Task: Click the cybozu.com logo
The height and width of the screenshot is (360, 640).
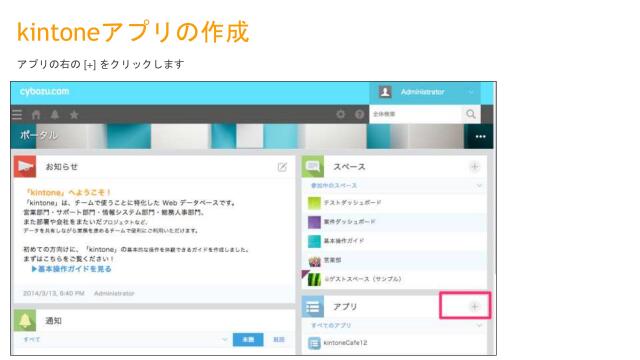Action: point(44,91)
